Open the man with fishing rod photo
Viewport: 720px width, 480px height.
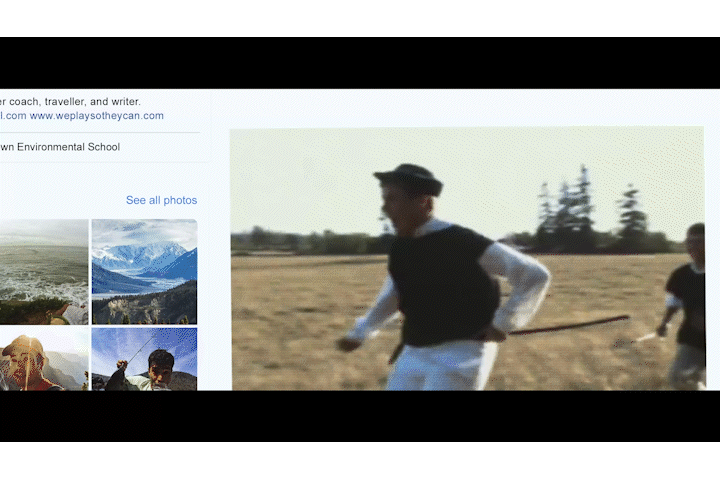pyautogui.click(x=145, y=359)
